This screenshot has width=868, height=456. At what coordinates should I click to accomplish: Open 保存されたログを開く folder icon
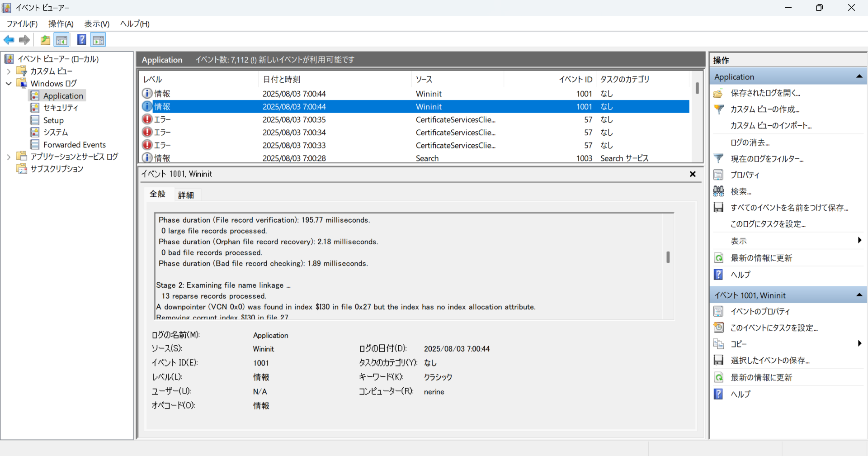click(718, 93)
